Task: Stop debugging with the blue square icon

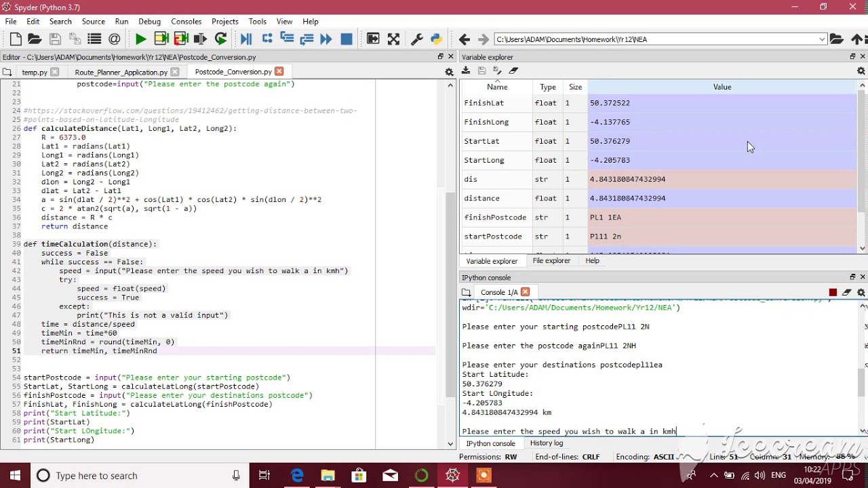Action: click(347, 39)
